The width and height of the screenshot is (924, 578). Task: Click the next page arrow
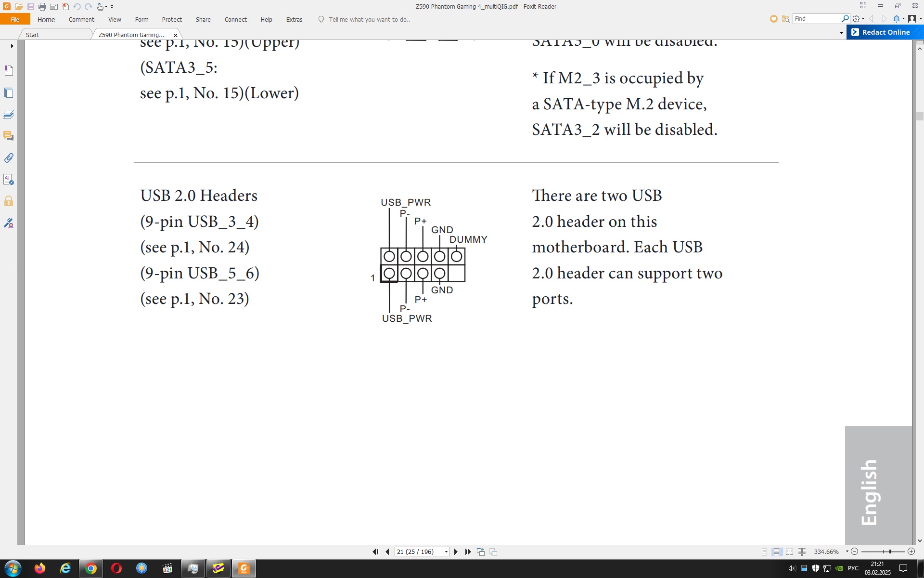[456, 552]
